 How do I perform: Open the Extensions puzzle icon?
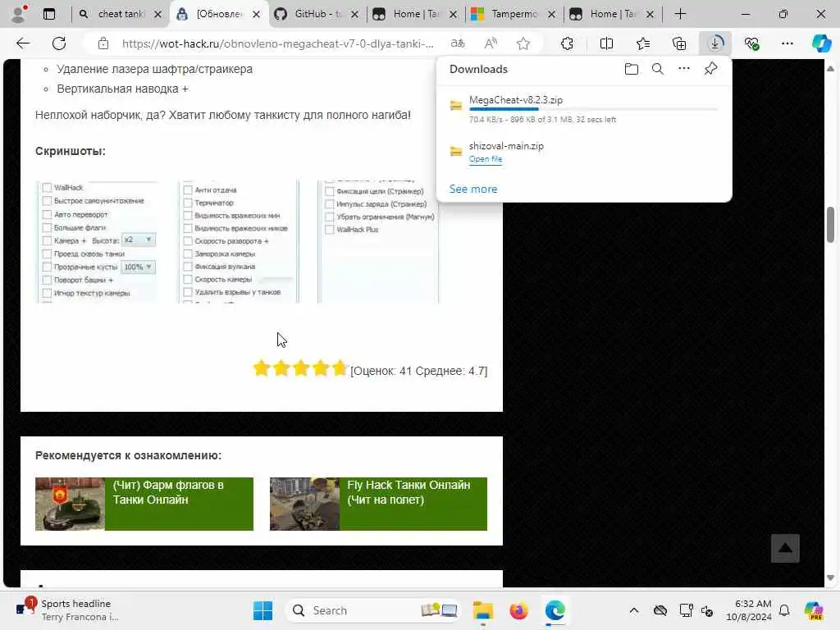pyautogui.click(x=567, y=43)
